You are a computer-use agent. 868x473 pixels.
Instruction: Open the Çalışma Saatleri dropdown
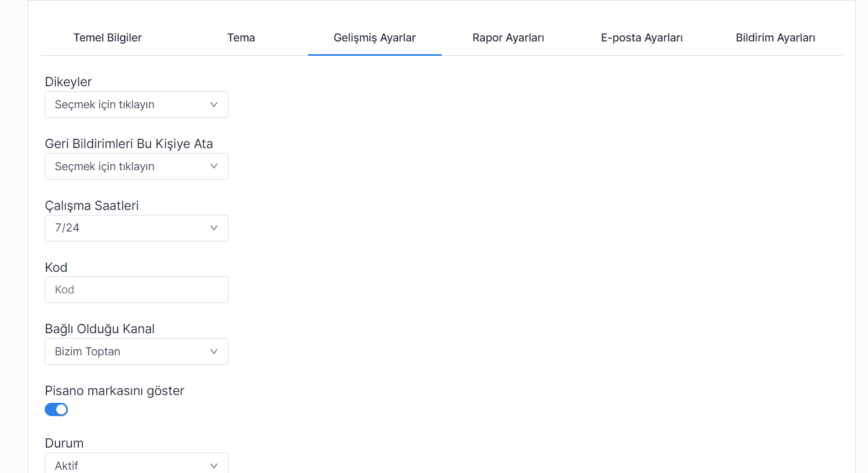127,228
